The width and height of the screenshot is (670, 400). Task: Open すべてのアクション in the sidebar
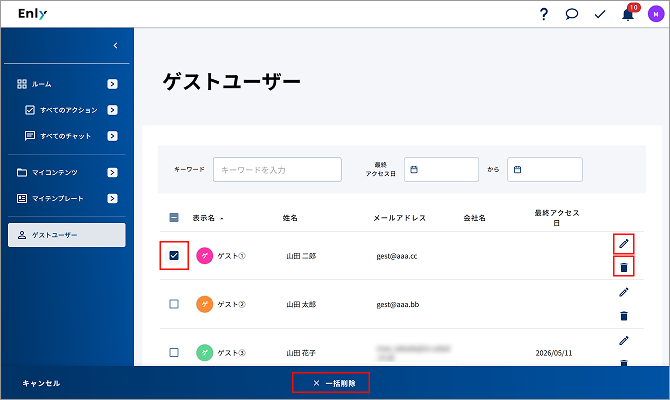(x=68, y=110)
